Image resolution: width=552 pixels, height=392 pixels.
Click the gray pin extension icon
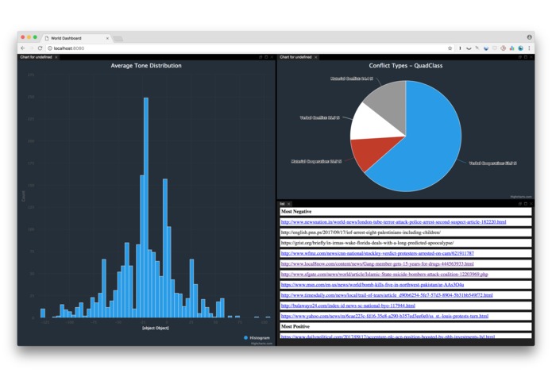[x=477, y=48]
